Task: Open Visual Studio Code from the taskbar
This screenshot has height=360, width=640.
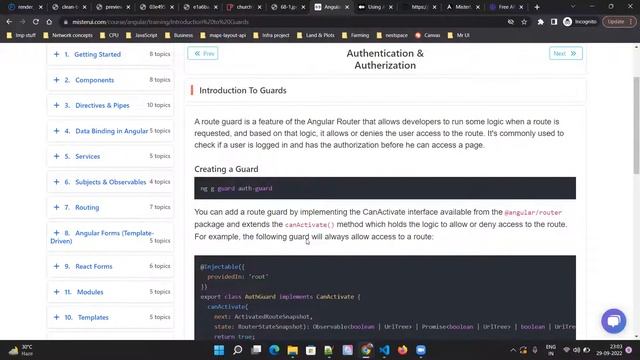Action: [384, 350]
